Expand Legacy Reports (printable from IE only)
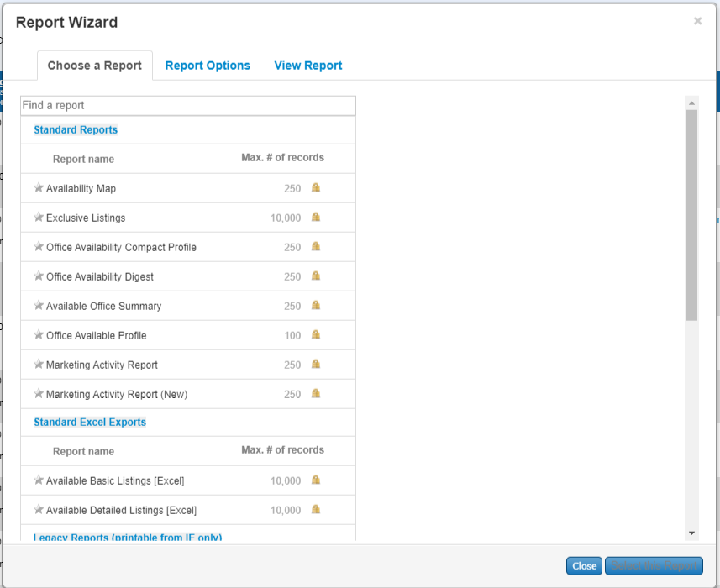 pyautogui.click(x=128, y=537)
